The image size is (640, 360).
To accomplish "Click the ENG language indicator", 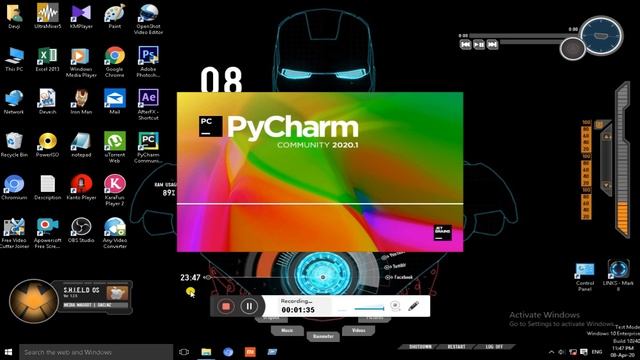I will click(x=597, y=352).
